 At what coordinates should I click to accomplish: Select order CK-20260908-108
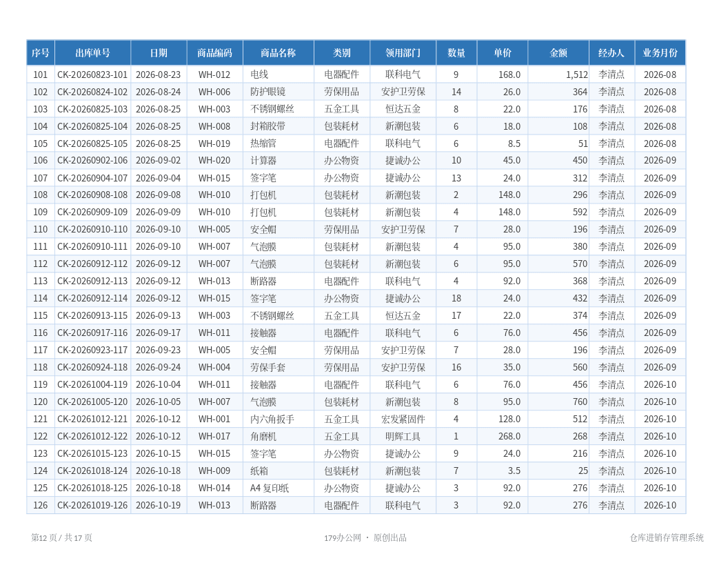(92, 195)
